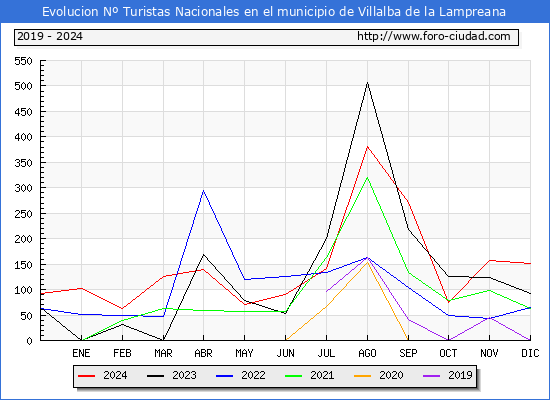
Task: Click the purple 2019 legend swatch
Action: tap(431, 376)
